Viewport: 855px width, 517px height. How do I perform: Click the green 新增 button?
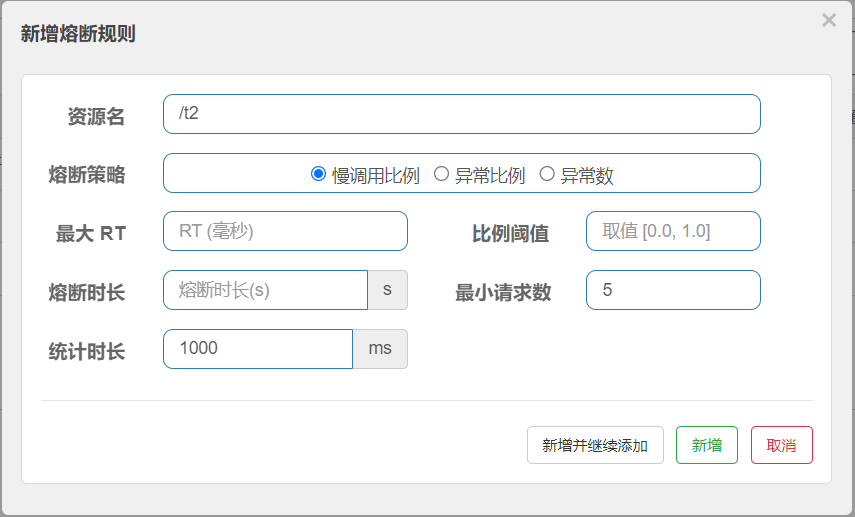pos(707,445)
